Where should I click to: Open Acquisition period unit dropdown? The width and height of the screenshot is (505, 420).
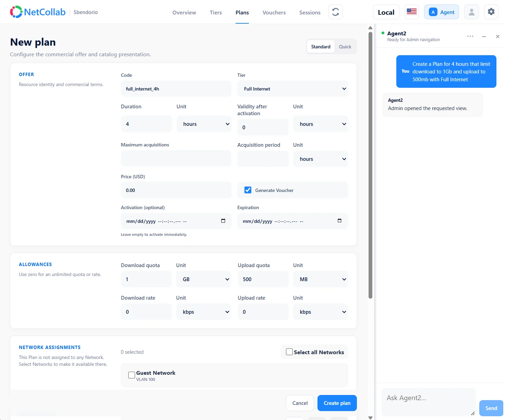tap(321, 159)
